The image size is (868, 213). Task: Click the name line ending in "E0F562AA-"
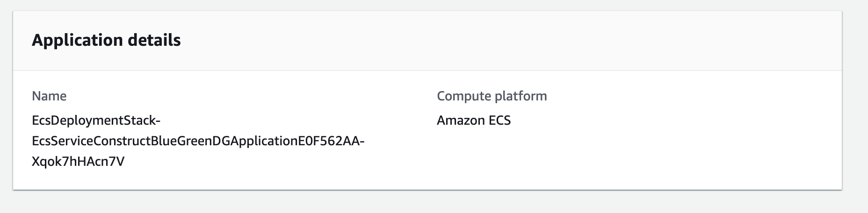click(198, 141)
